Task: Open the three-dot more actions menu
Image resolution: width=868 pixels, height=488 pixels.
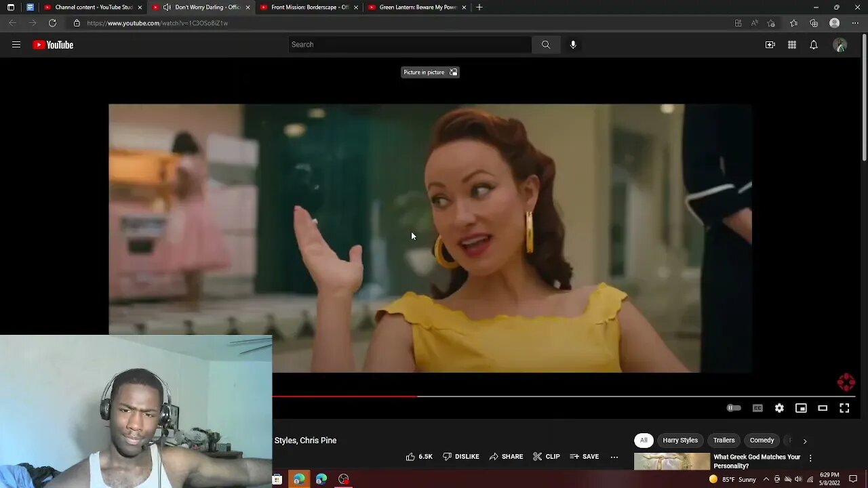Action: 614,457
